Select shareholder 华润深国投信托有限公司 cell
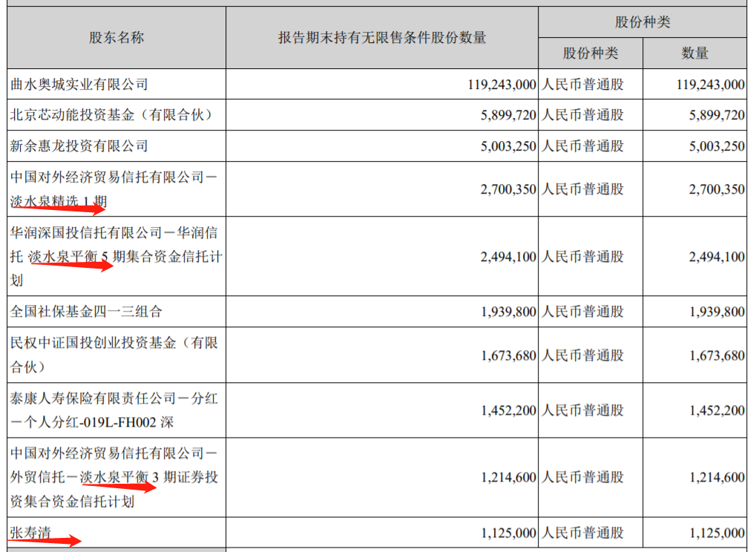 pyautogui.click(x=116, y=257)
